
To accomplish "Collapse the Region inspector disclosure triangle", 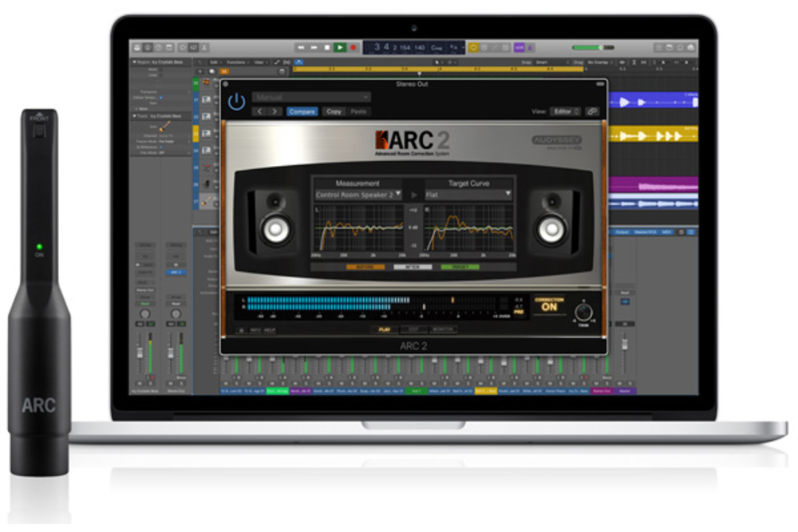I will pyautogui.click(x=134, y=62).
